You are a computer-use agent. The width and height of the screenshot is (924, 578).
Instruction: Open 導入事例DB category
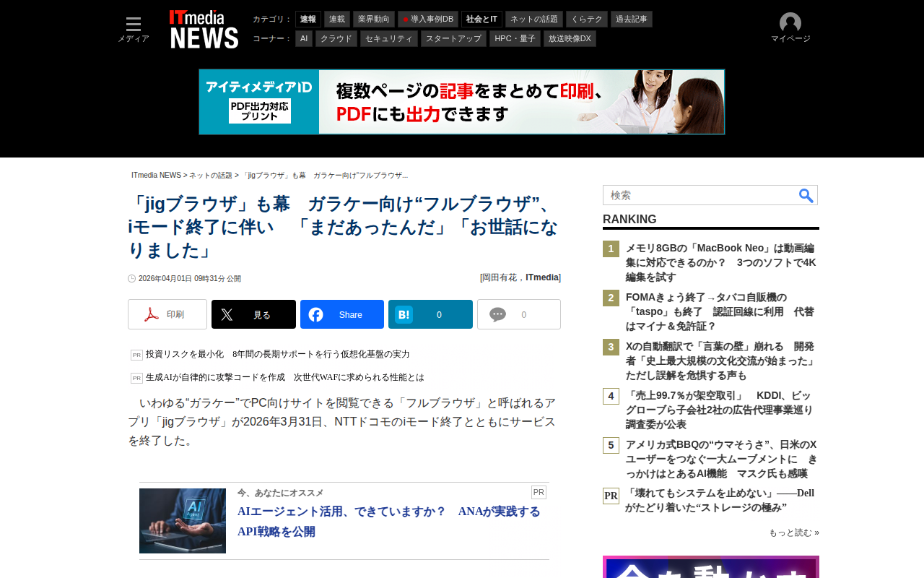point(428,20)
